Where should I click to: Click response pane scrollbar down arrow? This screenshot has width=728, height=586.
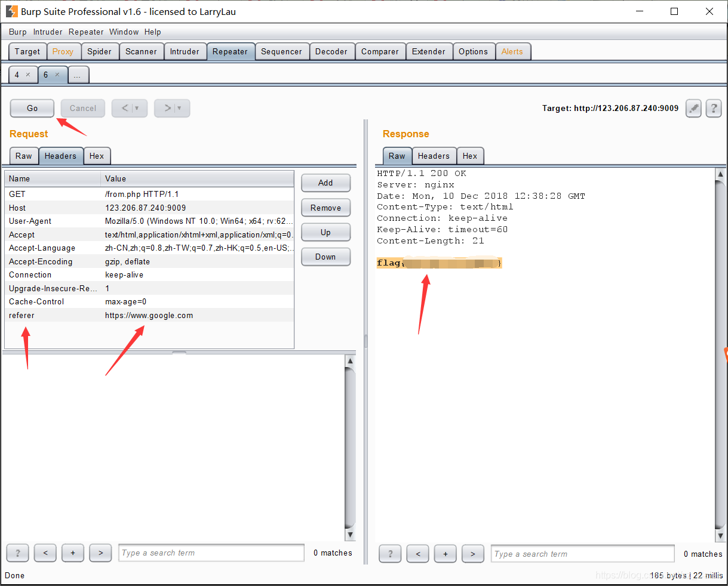click(x=720, y=535)
